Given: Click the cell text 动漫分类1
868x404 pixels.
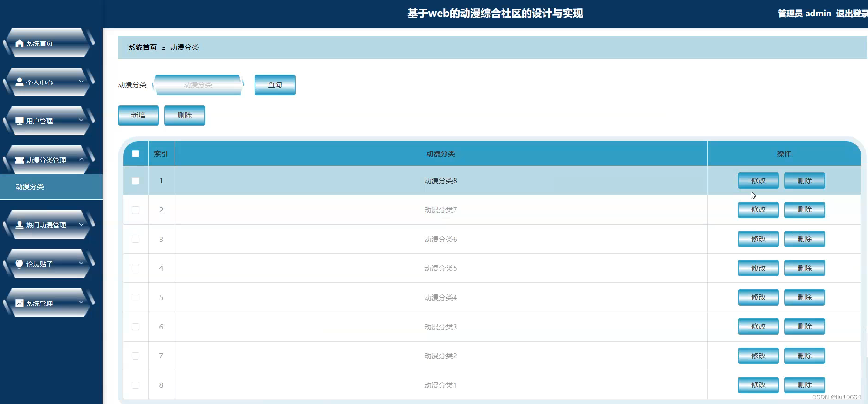Looking at the screenshot, I should (441, 385).
